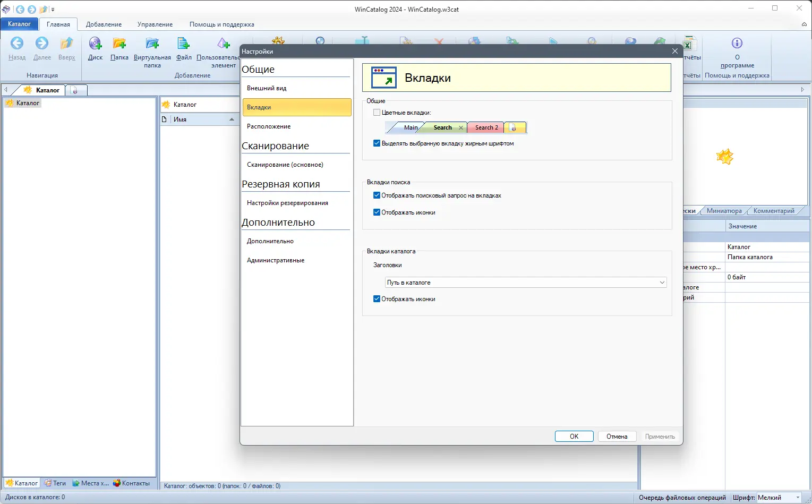
Task: Open Дополнительно settings page item
Action: (297, 241)
